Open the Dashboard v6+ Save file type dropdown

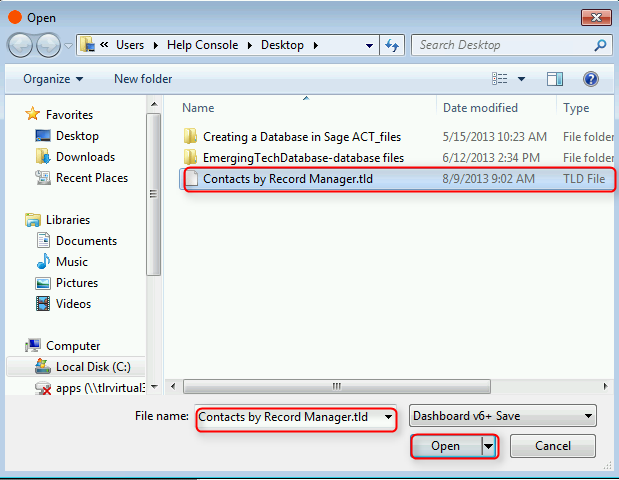click(x=503, y=416)
